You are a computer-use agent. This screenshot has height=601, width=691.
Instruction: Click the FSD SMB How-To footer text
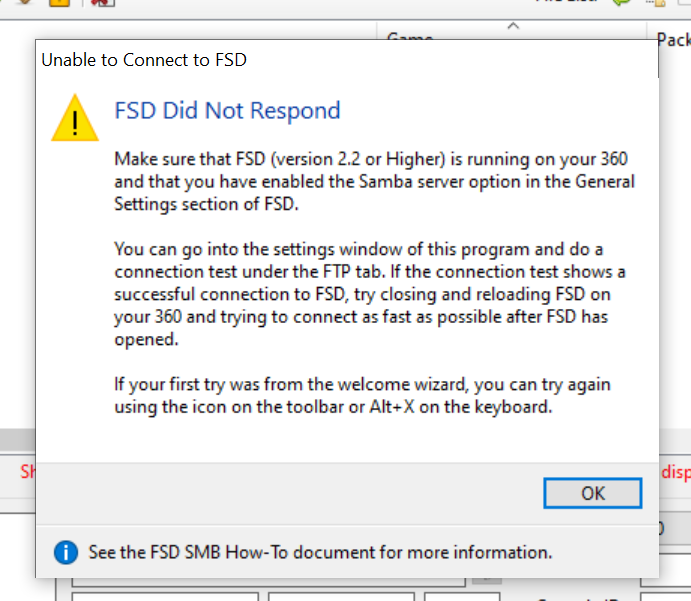[x=320, y=552]
